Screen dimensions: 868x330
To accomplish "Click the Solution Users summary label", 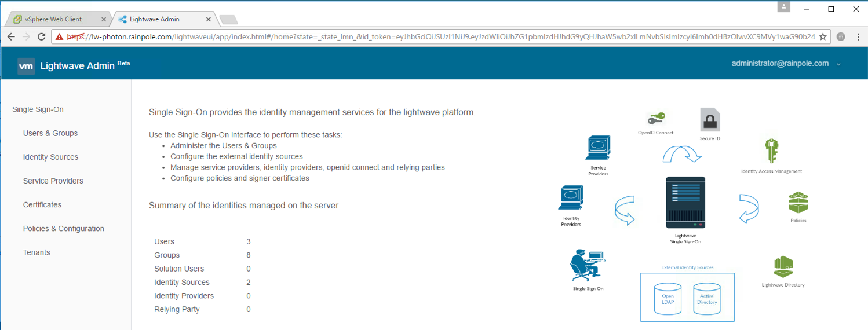I will tap(179, 269).
